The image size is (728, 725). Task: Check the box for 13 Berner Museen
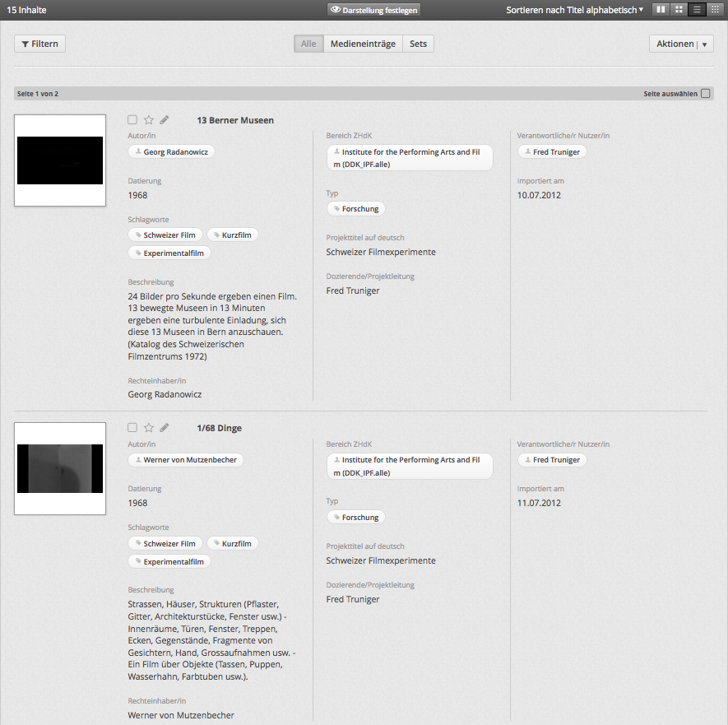tap(132, 120)
